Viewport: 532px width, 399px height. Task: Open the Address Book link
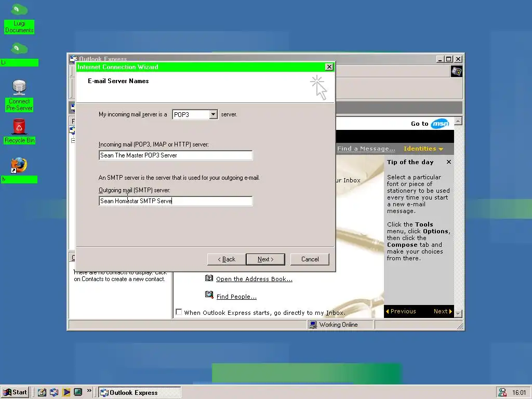[x=254, y=279]
